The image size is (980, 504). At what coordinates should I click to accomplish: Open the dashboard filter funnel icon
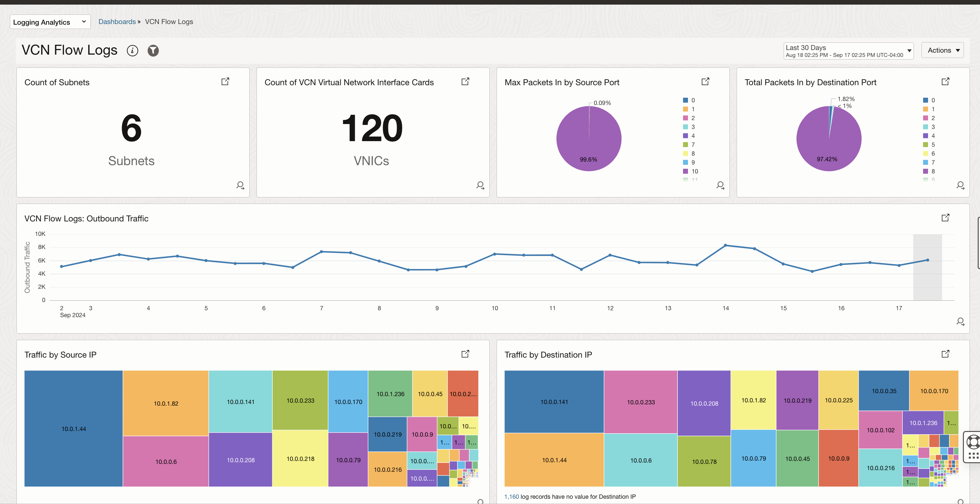[153, 51]
